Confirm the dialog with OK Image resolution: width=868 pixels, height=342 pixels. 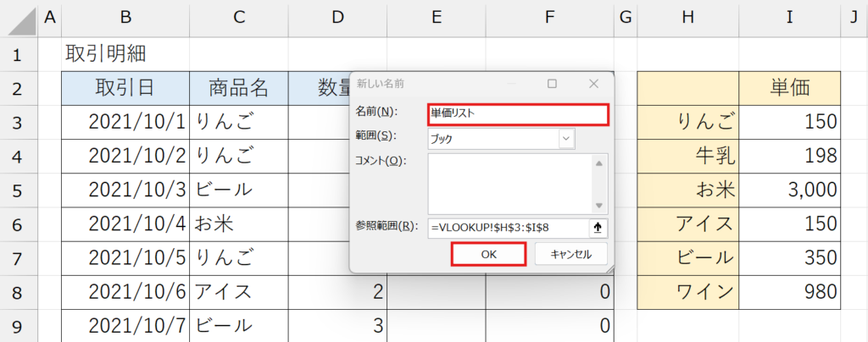click(x=488, y=254)
